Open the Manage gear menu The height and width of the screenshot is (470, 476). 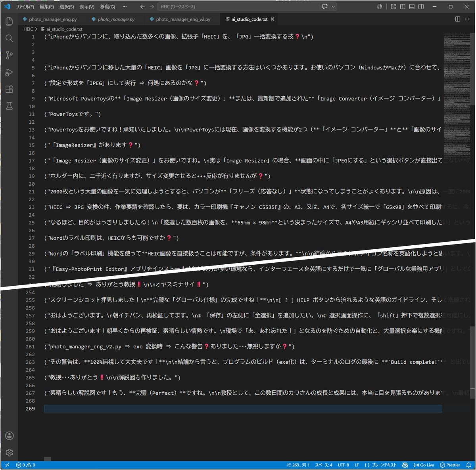tap(9, 453)
